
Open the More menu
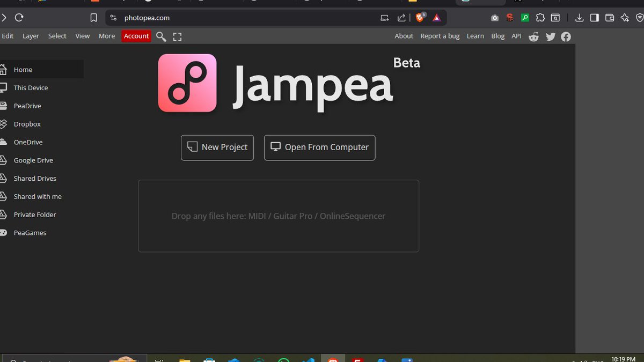[107, 36]
